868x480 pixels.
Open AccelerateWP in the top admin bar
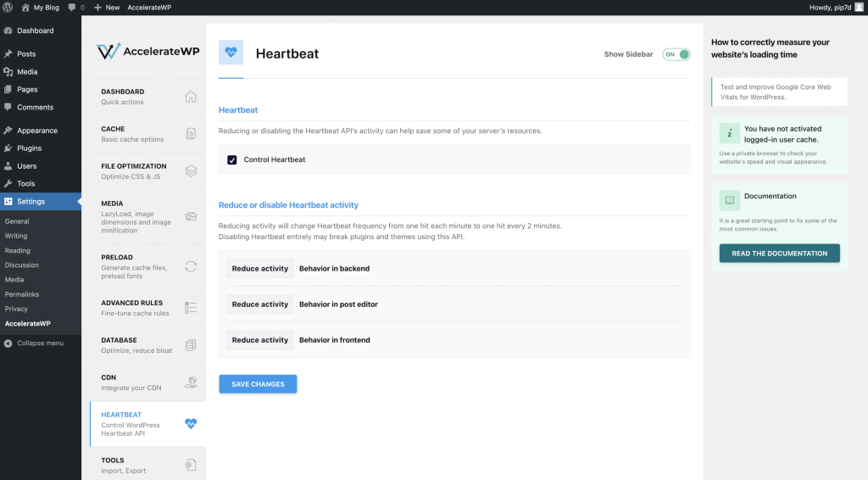click(x=149, y=7)
